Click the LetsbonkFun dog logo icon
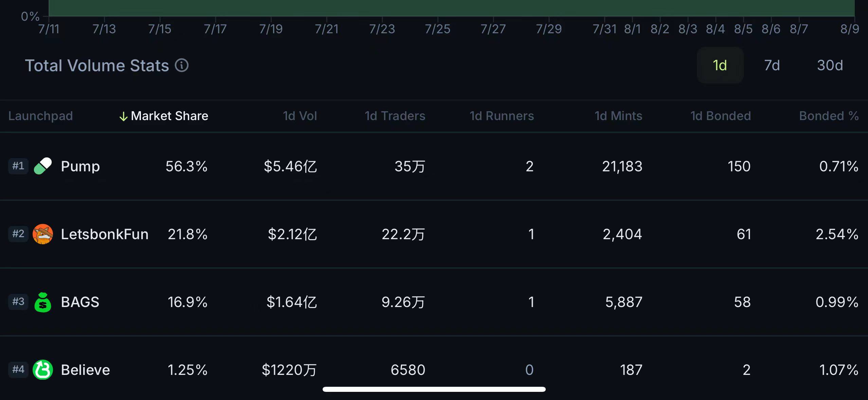This screenshot has height=400, width=868. (43, 234)
